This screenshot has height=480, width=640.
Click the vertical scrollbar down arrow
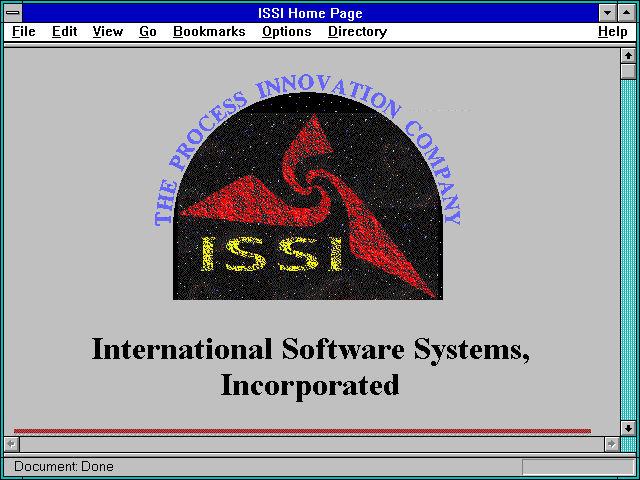628,428
